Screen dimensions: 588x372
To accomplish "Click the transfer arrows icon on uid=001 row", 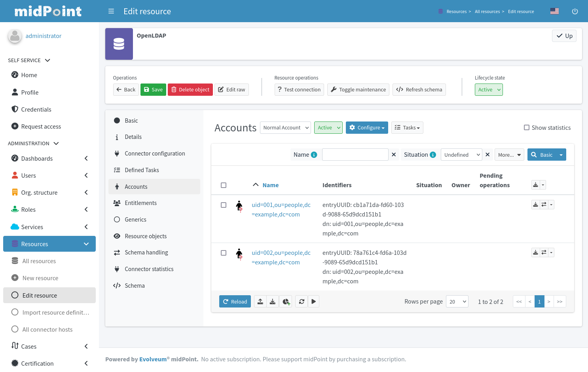I will tap(543, 204).
